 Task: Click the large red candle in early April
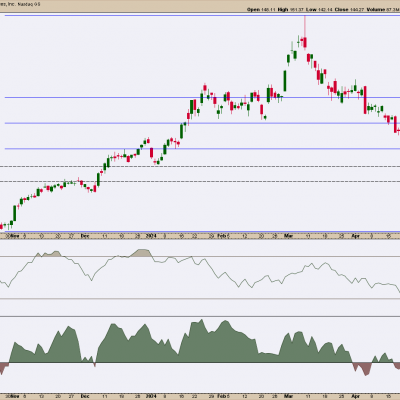click(x=365, y=100)
